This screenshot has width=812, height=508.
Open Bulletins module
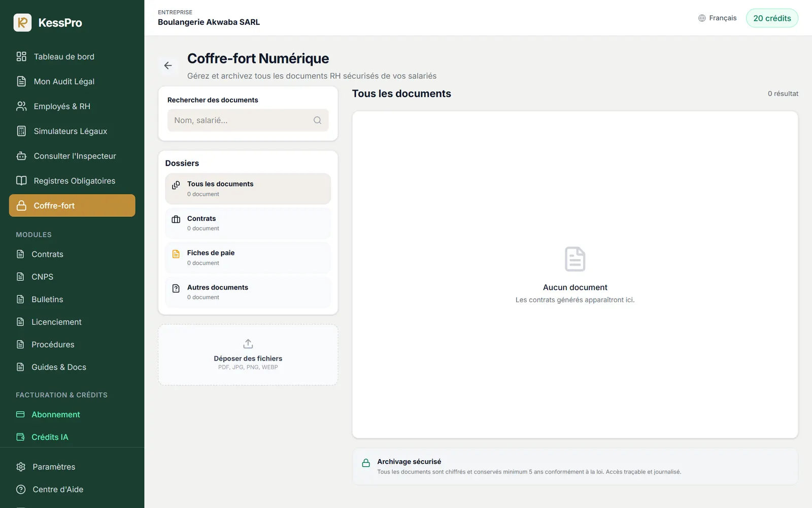point(72,299)
